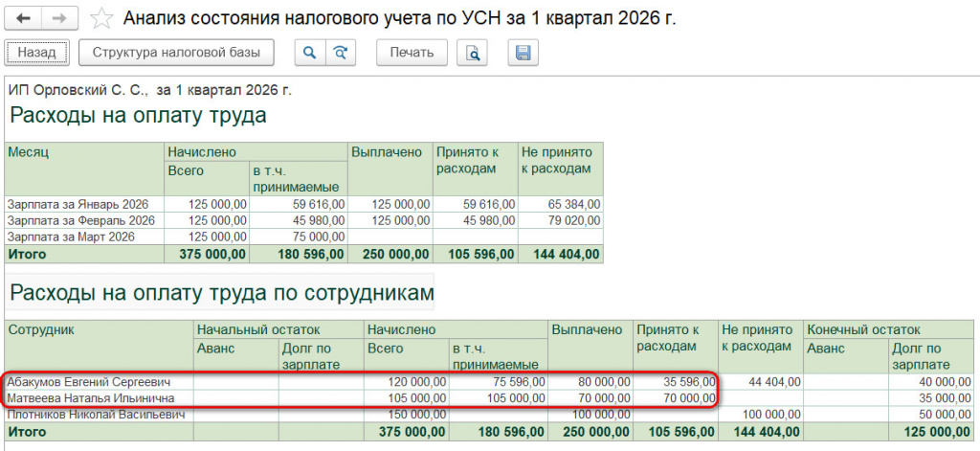Open Структура налоговой базы
The height and width of the screenshot is (451, 980).
[176, 53]
